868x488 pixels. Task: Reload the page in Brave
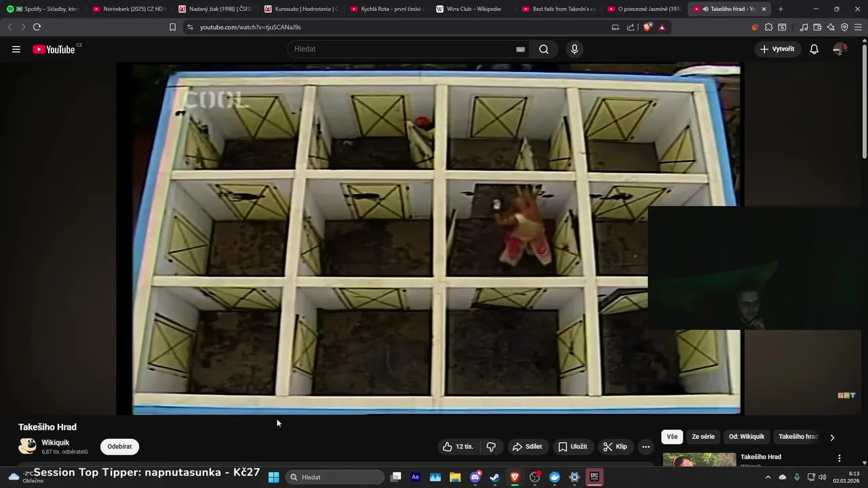pos(37,27)
